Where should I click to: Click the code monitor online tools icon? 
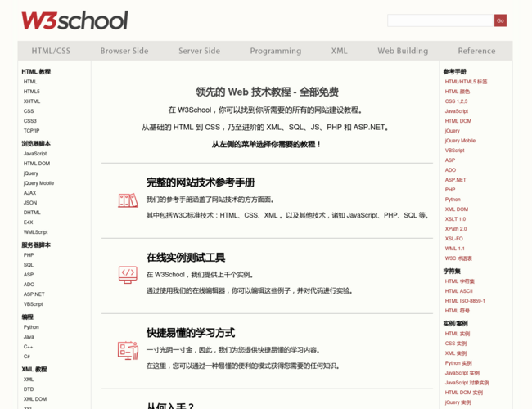(128, 275)
